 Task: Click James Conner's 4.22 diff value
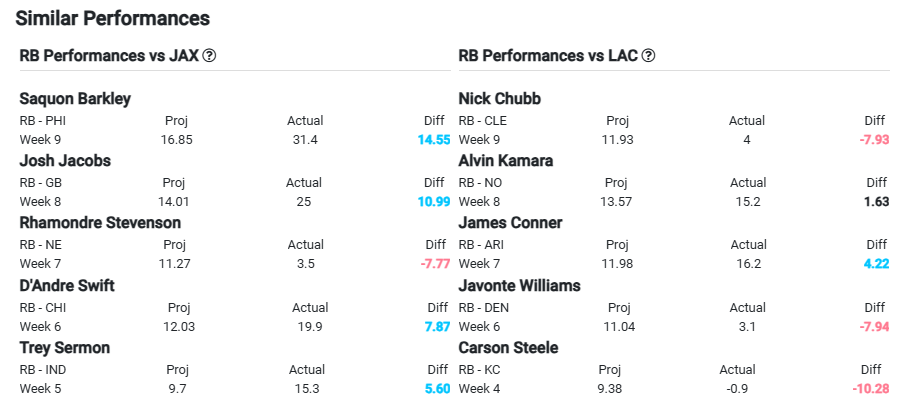pyautogui.click(x=877, y=264)
